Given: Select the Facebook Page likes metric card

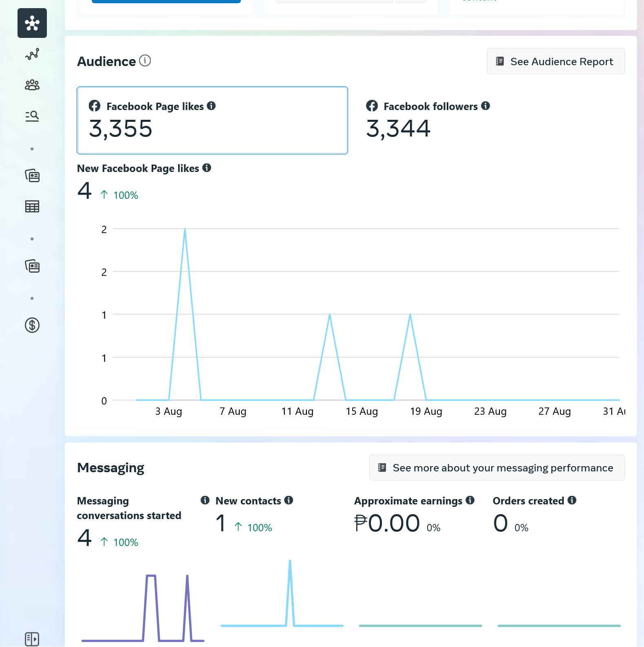Looking at the screenshot, I should (212, 120).
